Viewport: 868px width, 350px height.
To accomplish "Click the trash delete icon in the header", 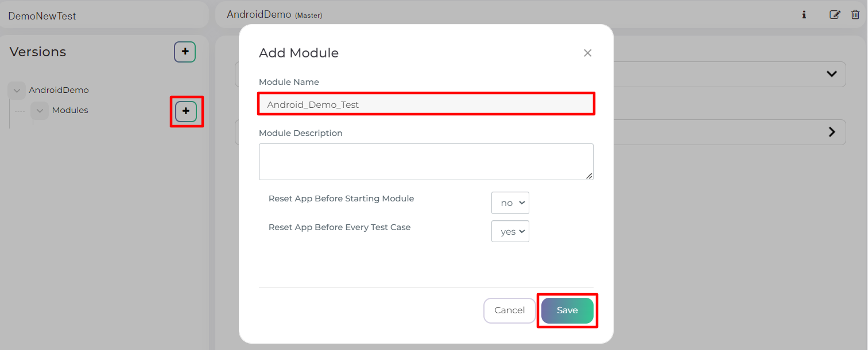I will point(855,15).
